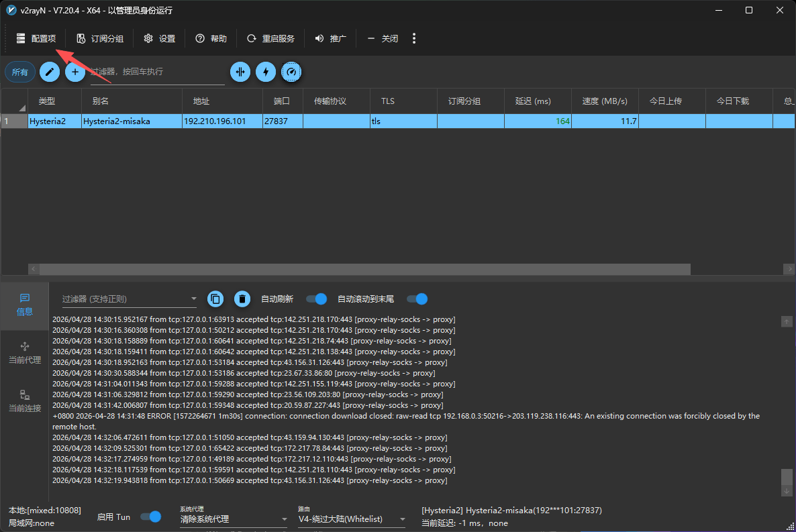
Task: Click the plus add-group round button
Action: pyautogui.click(x=75, y=72)
